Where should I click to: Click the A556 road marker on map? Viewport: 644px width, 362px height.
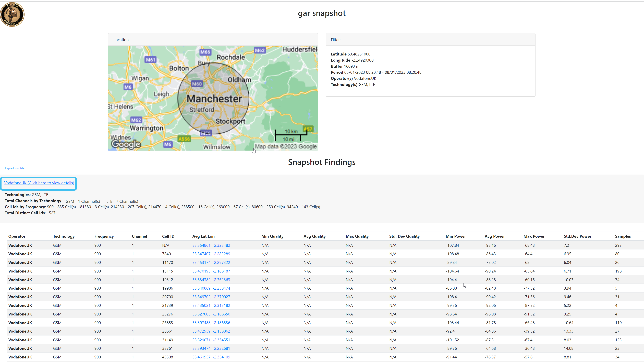coord(184,139)
